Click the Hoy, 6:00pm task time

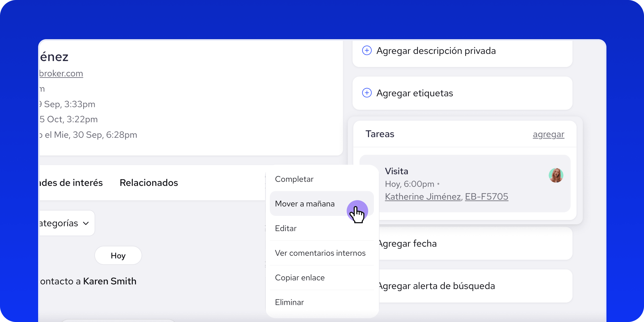pyautogui.click(x=409, y=184)
